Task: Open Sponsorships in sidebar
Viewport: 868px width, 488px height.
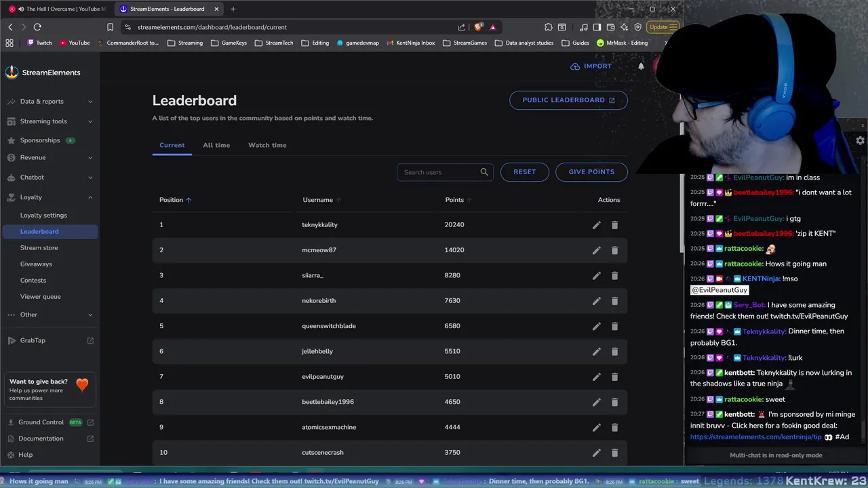Action: (40, 140)
